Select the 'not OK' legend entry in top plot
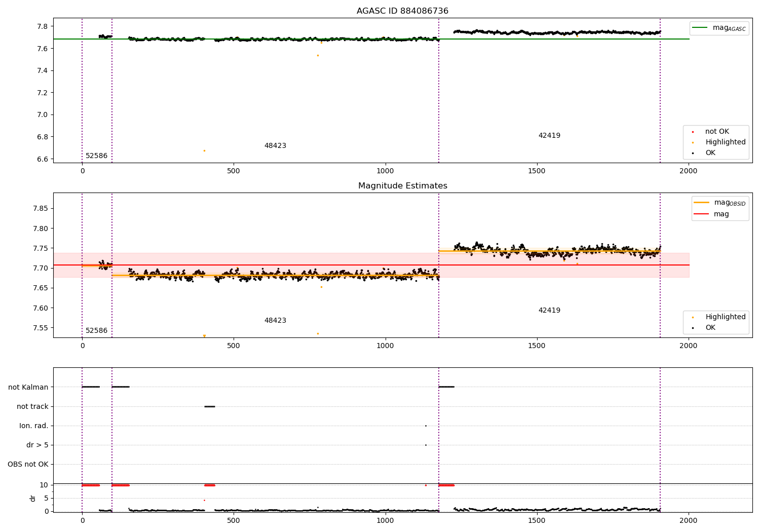The height and width of the screenshot is (532, 760). [x=717, y=132]
